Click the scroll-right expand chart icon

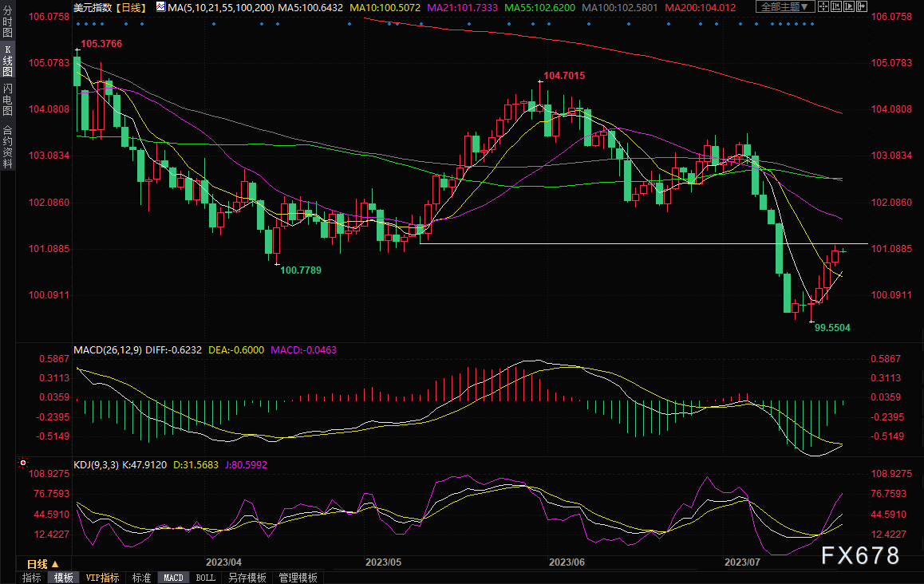point(862,7)
